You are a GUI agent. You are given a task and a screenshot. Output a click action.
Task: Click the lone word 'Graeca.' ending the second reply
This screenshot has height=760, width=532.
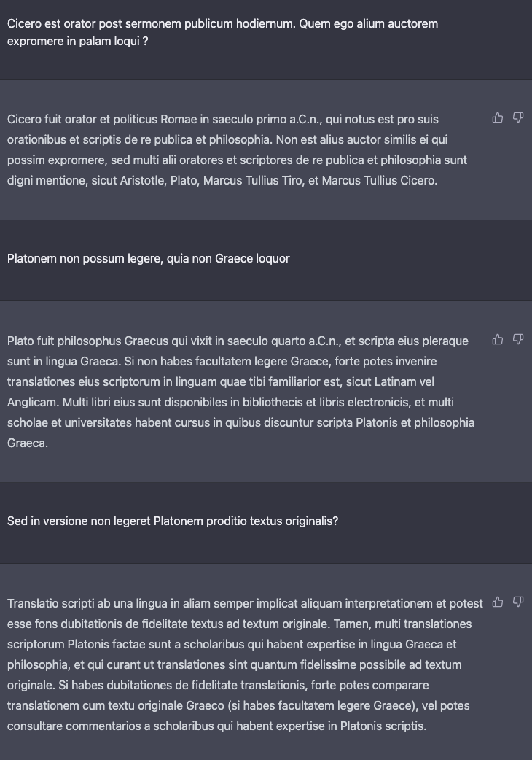coord(28,443)
